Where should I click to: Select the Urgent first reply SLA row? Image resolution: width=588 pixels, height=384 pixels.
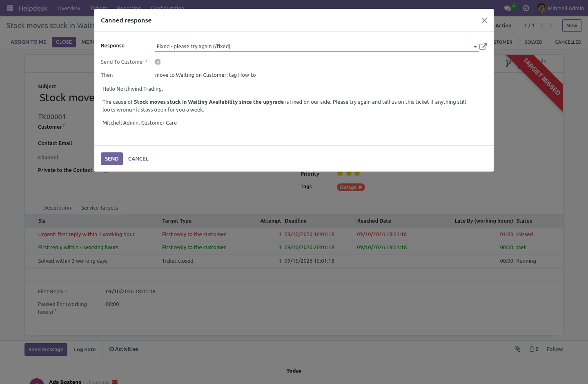[294, 234]
